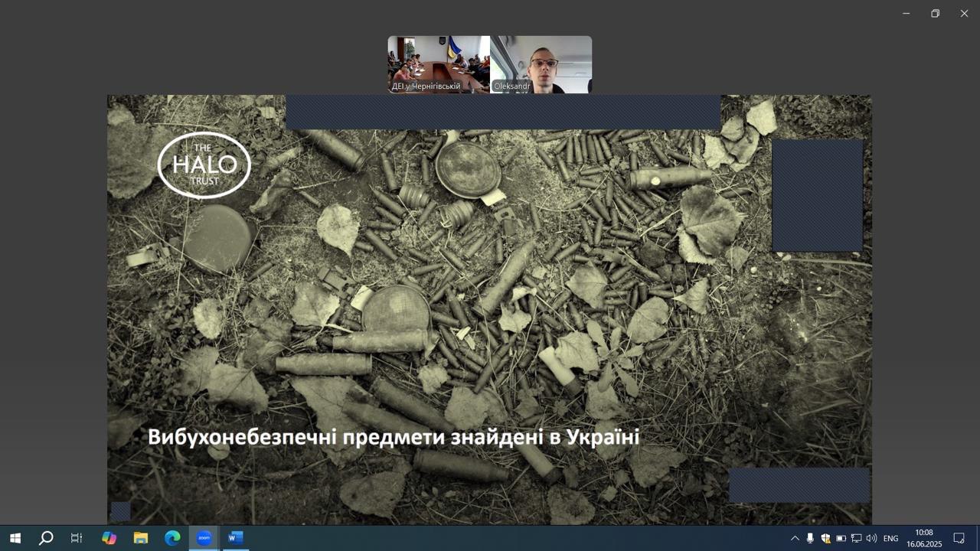Screen dimensions: 980x551
Task: Open the volume control speaker icon
Action: tap(871, 538)
